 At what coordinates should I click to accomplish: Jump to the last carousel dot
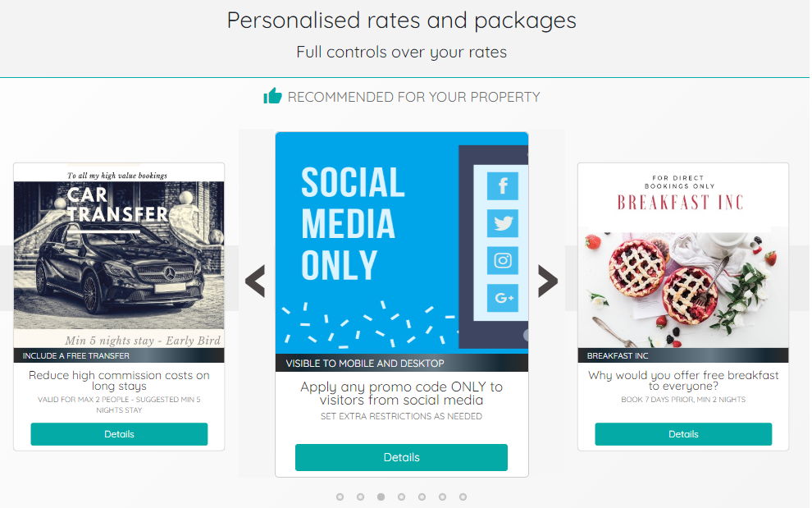pos(463,497)
